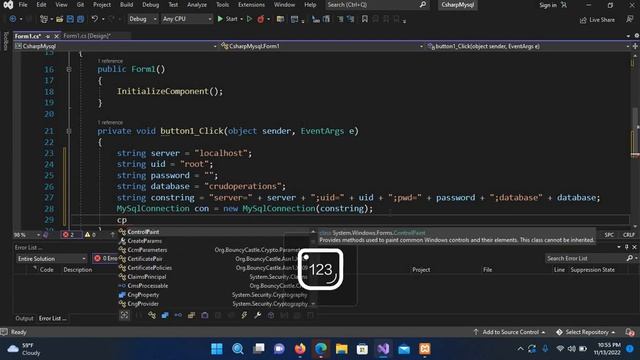Toggle IntelliSense target-type filter icon
Screen dimensions: 640x360
coord(124,315)
